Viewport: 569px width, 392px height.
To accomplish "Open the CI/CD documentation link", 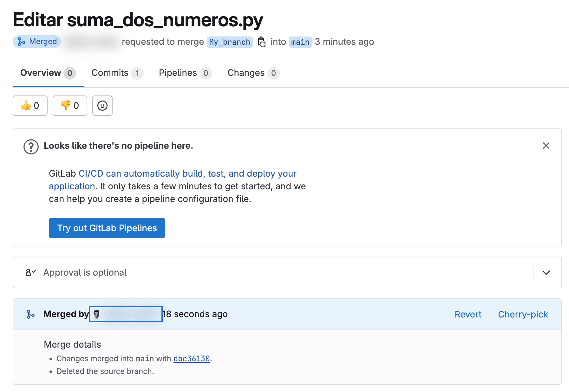I will 187,173.
